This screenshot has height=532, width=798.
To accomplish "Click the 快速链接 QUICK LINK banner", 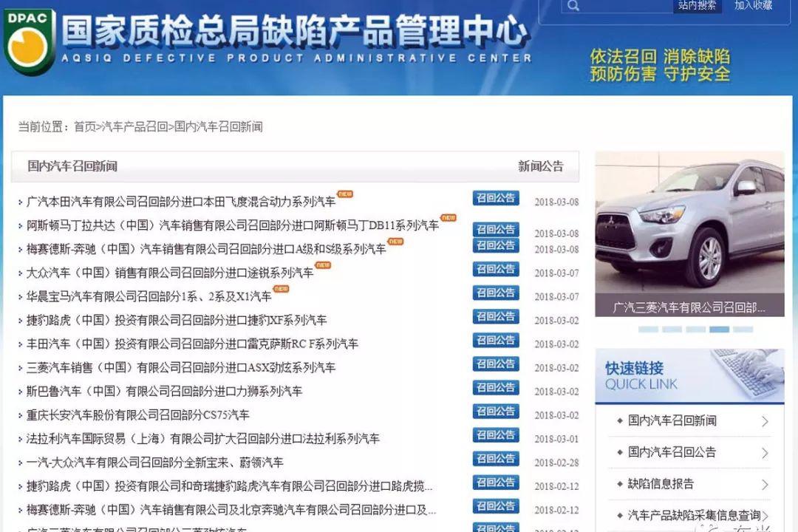I will (x=689, y=376).
